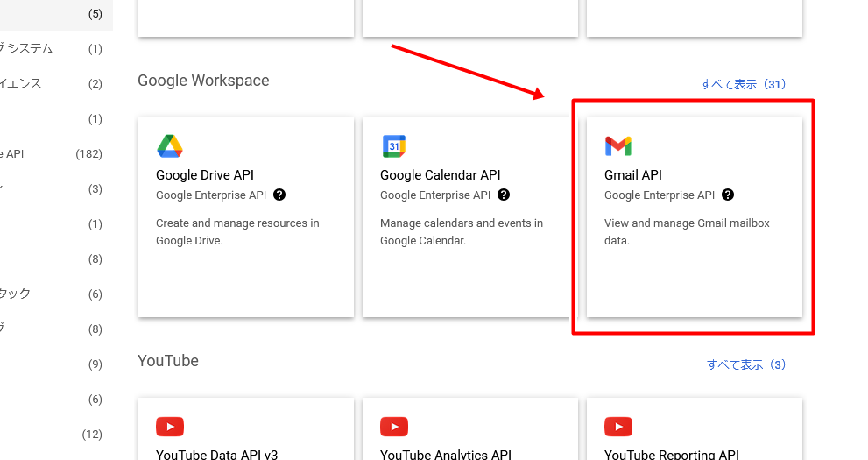Show all 31 Google Workspace APIs

tap(743, 84)
